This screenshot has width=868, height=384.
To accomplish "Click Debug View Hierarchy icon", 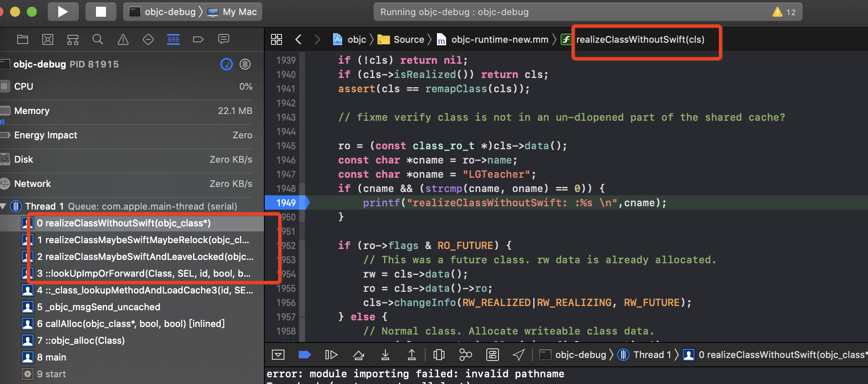I will (439, 355).
